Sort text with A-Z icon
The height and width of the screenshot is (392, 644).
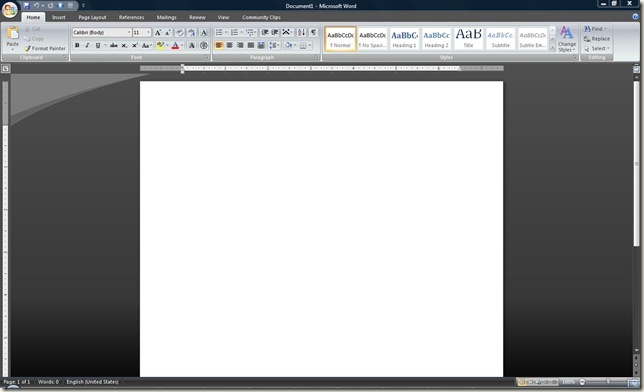click(301, 32)
